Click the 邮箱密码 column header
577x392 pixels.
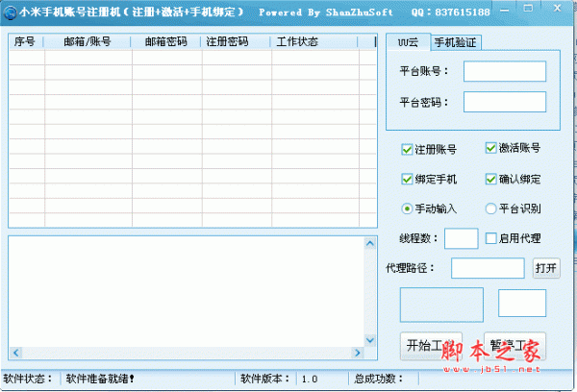(165, 41)
